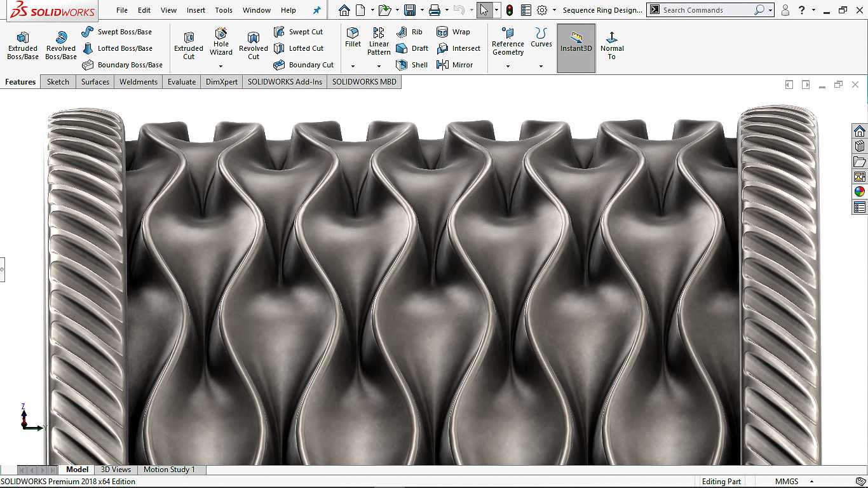The width and height of the screenshot is (868, 488).
Task: Select the Intersect feature
Action: click(459, 48)
